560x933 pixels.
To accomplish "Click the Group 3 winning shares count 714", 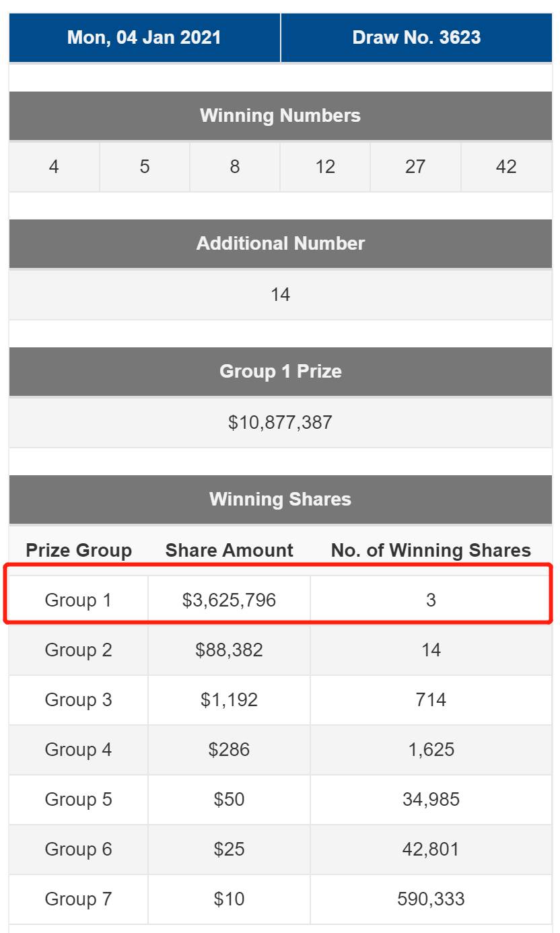I will (x=431, y=700).
